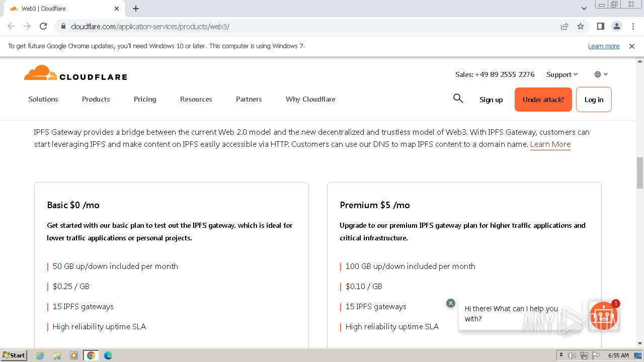
Task: Click '100 GB up/down included per month'
Action: tap(411, 266)
